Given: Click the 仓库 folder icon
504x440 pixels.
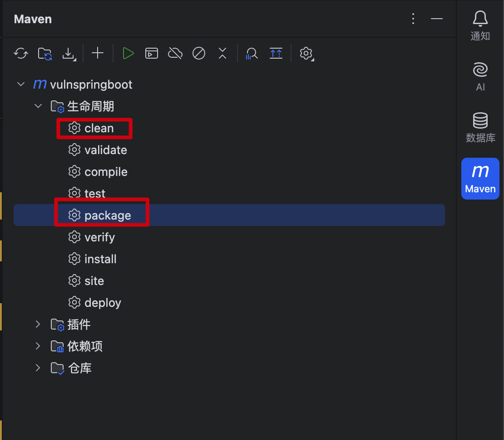Looking at the screenshot, I should (58, 369).
